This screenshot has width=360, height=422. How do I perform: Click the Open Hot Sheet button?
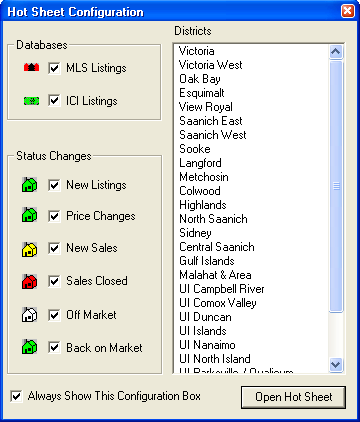(x=293, y=397)
